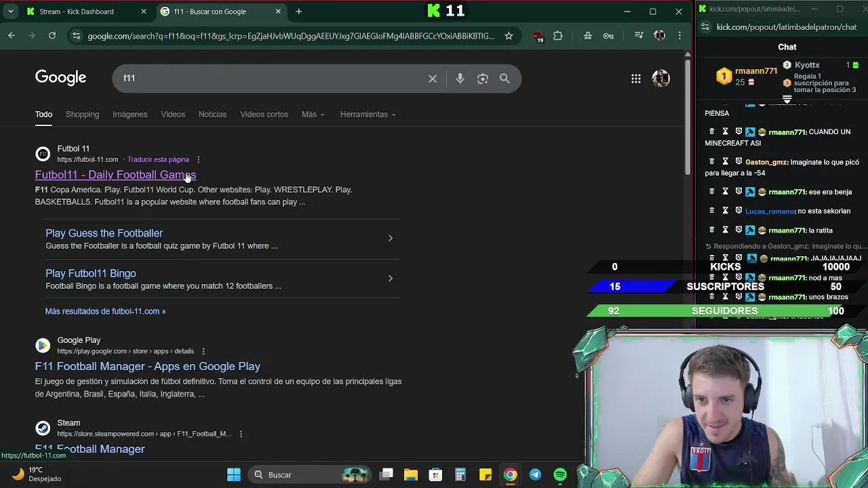The image size is (868, 488).
Task: Delete rmaann771's 'la ratita' message via trash icon
Action: [x=711, y=230]
